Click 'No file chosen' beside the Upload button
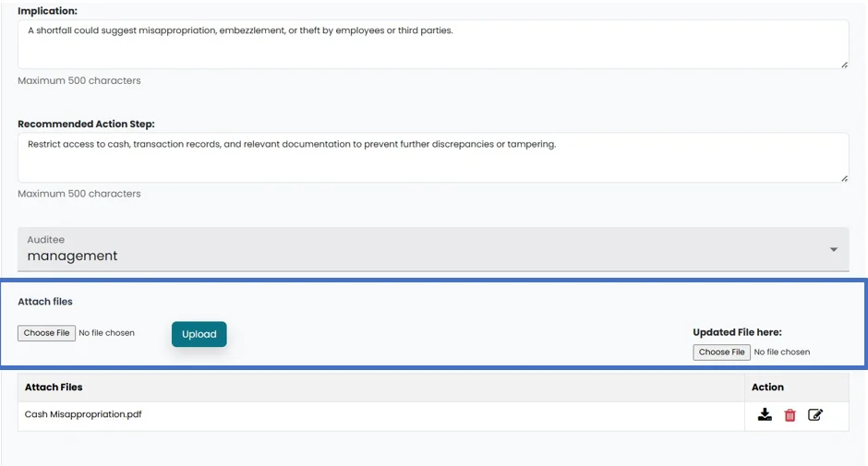The image size is (868, 466). pos(107,333)
